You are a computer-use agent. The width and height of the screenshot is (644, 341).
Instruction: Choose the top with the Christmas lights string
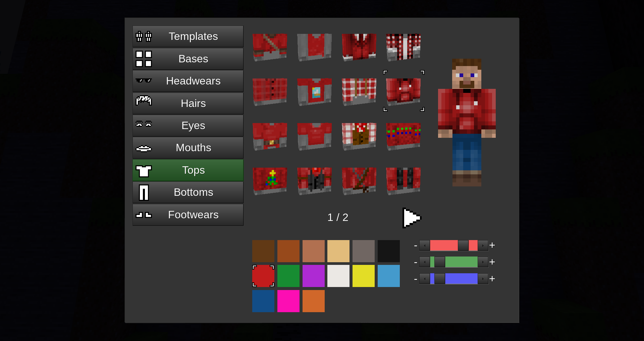[x=403, y=136]
